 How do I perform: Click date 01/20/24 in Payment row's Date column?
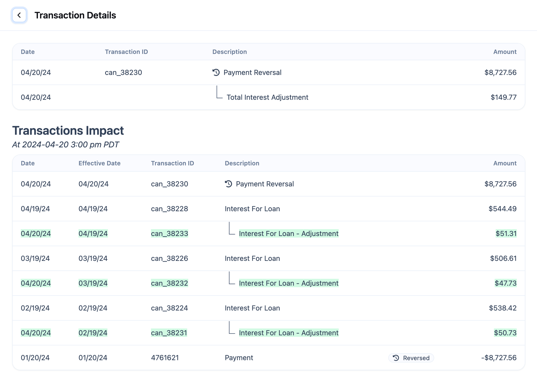[x=35, y=358]
